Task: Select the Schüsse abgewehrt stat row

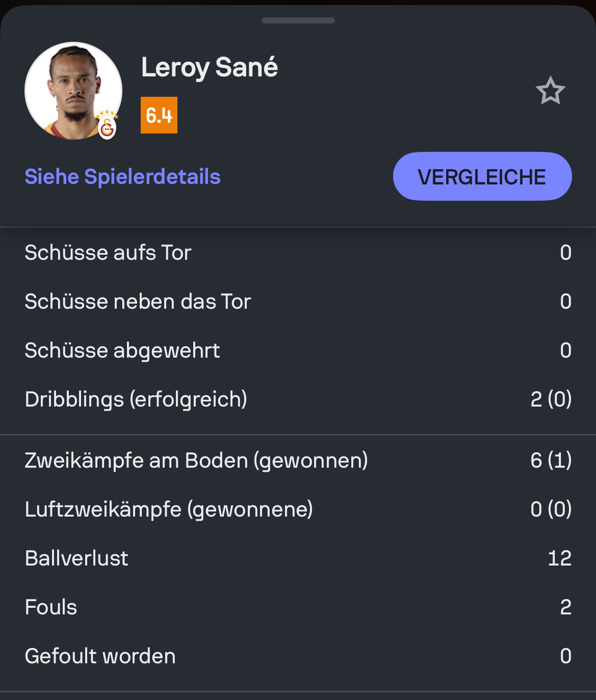Action: click(298, 351)
